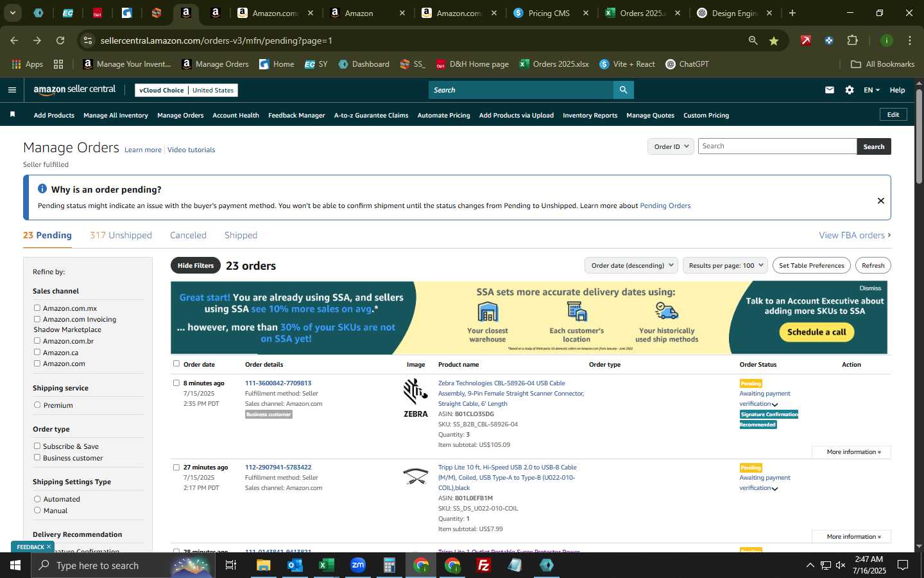The width and height of the screenshot is (924, 578).
Task: Open a new browser tab
Action: 792,13
